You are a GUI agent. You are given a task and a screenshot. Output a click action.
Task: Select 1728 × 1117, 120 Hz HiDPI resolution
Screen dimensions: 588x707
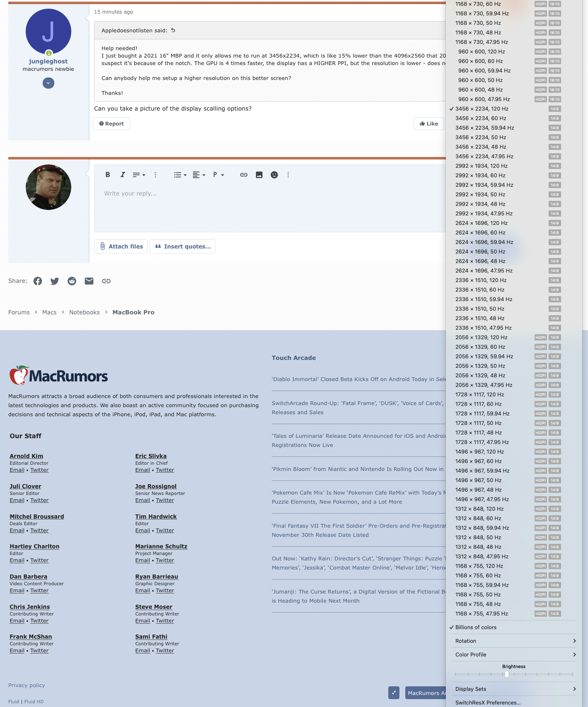coord(514,395)
